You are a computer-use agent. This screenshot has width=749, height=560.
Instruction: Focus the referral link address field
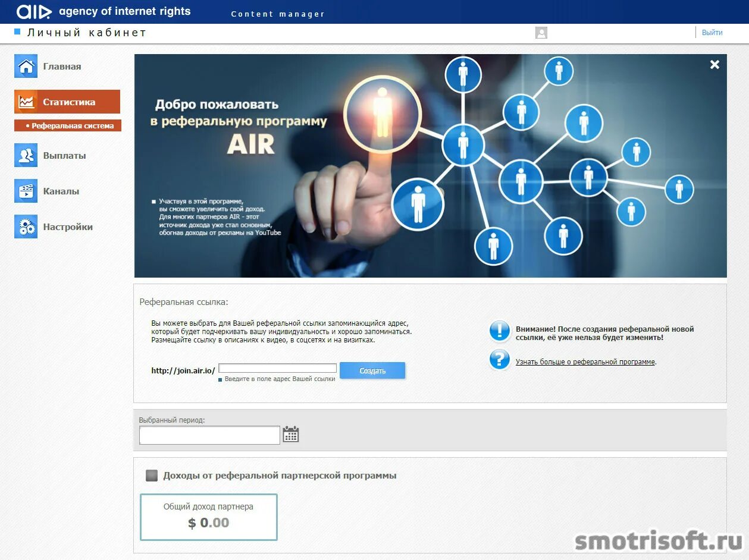[278, 368]
